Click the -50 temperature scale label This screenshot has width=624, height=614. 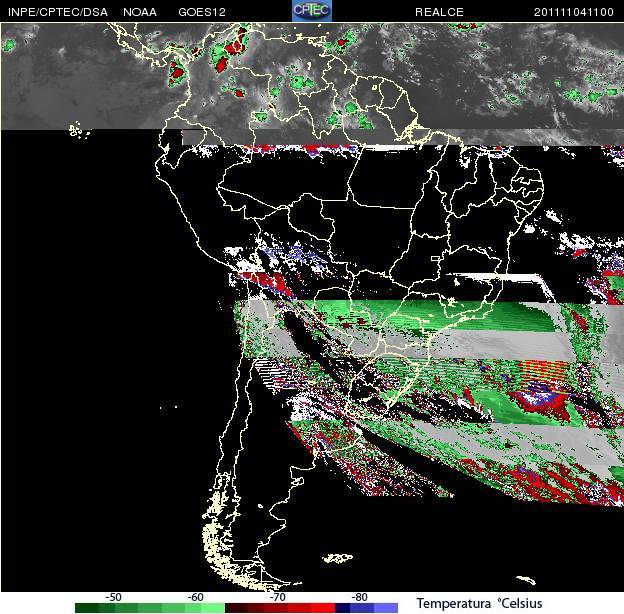[113, 597]
